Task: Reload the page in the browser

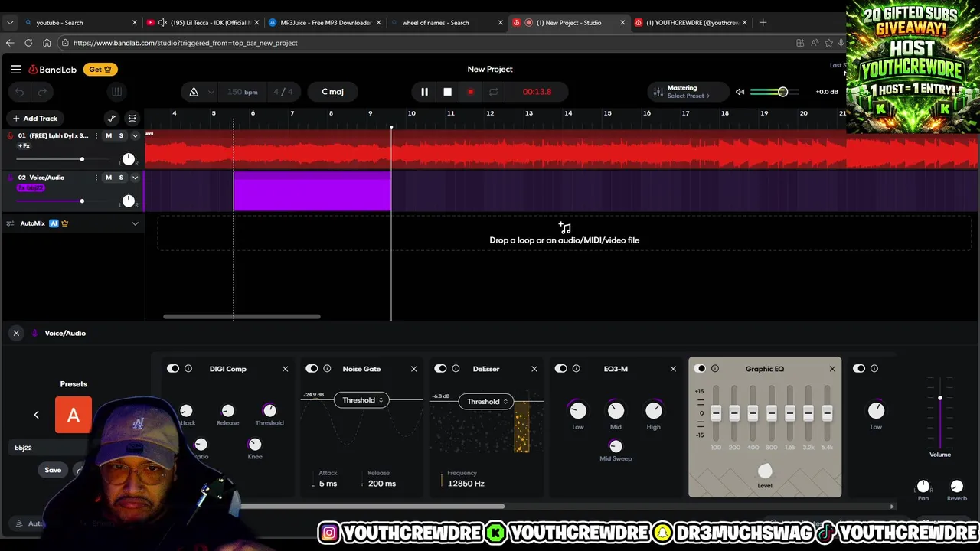Action: [28, 43]
